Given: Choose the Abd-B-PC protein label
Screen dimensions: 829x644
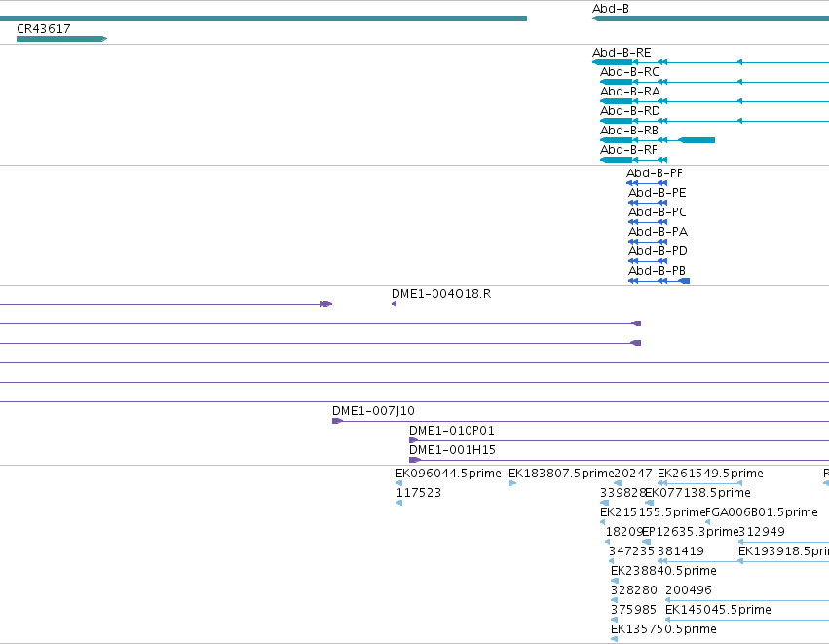Looking at the screenshot, I should (657, 212).
